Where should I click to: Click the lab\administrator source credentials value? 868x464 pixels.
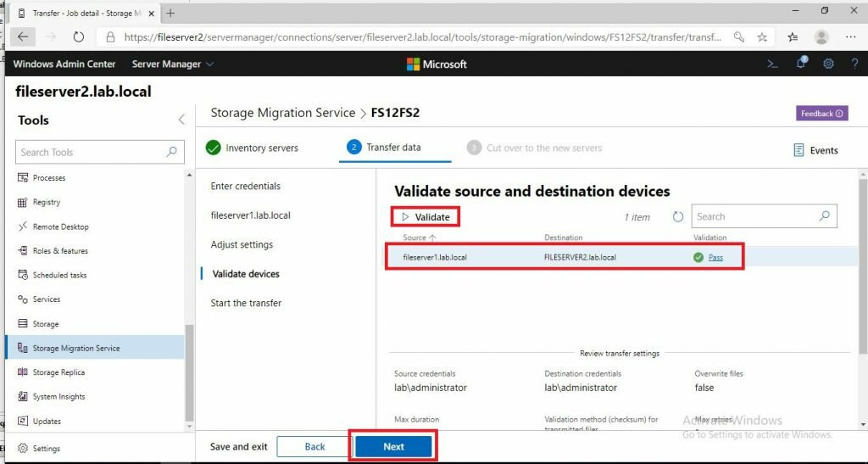pos(430,388)
